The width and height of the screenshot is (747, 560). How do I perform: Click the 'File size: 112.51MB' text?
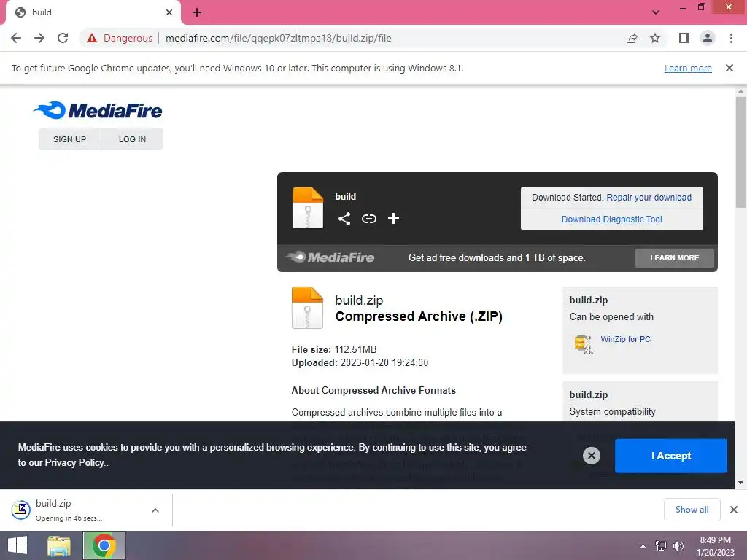coord(334,349)
